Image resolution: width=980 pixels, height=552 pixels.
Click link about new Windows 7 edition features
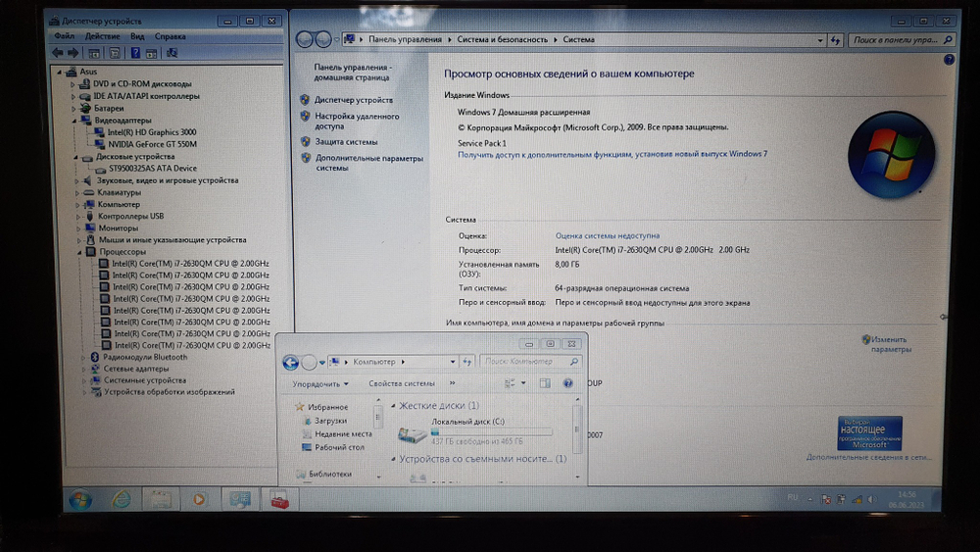[x=612, y=154]
